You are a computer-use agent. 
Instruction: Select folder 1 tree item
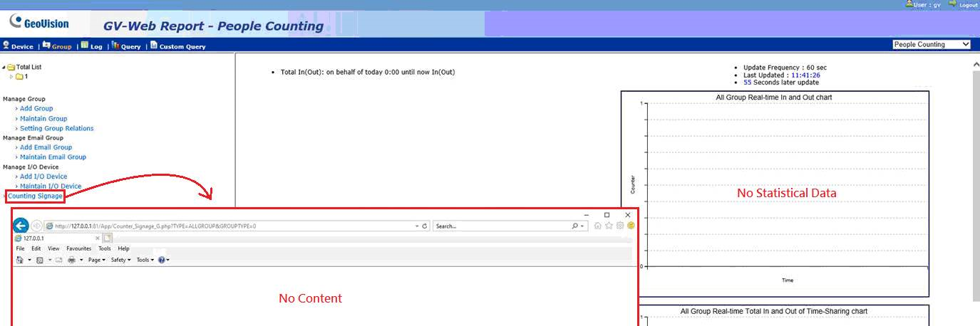pyautogui.click(x=23, y=76)
